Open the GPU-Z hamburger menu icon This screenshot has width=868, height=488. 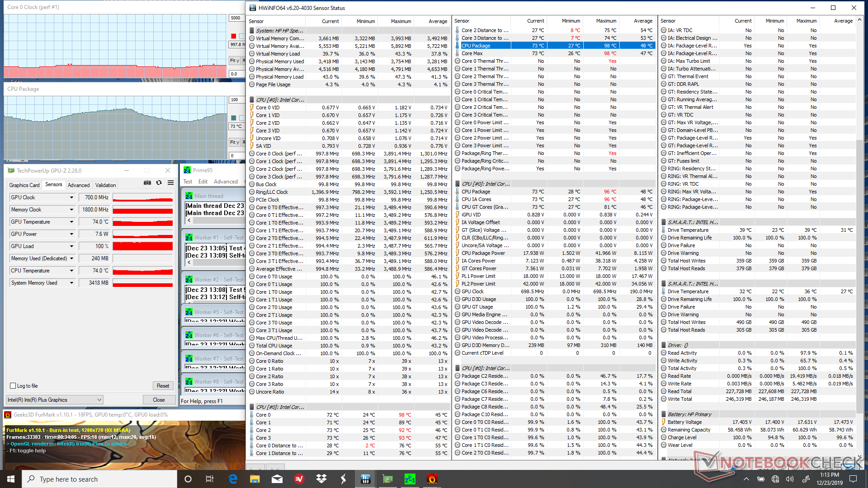coord(170,183)
